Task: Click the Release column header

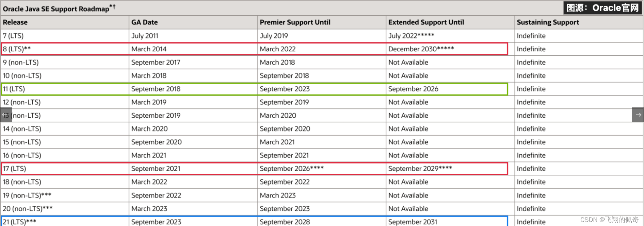Action: pos(15,22)
